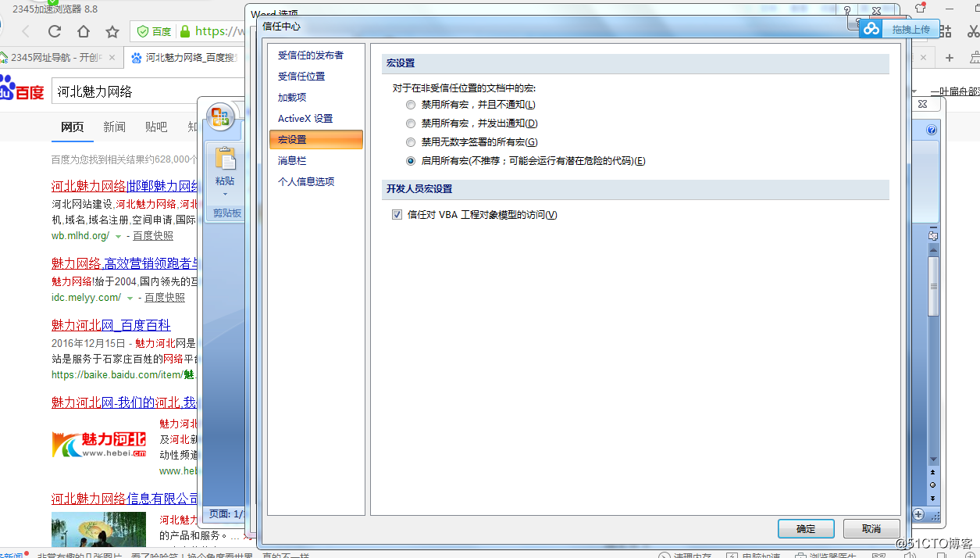980x558 pixels.
Task: Click Word next page double-arrow button
Action: (x=933, y=498)
